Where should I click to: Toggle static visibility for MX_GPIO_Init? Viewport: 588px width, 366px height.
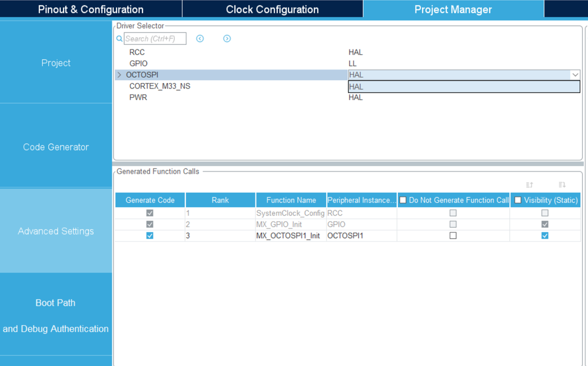pyautogui.click(x=545, y=224)
